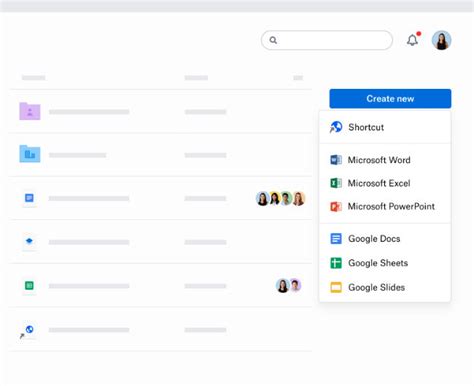Image resolution: width=474 pixels, height=386 pixels.
Task: Pick Microsoft PowerPoint from the menu
Action: click(x=385, y=206)
